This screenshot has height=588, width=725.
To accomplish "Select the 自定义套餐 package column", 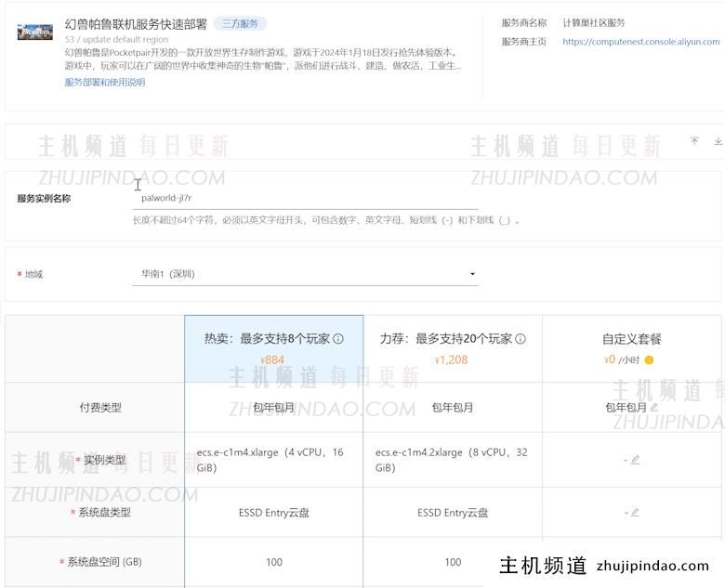I will click(632, 348).
